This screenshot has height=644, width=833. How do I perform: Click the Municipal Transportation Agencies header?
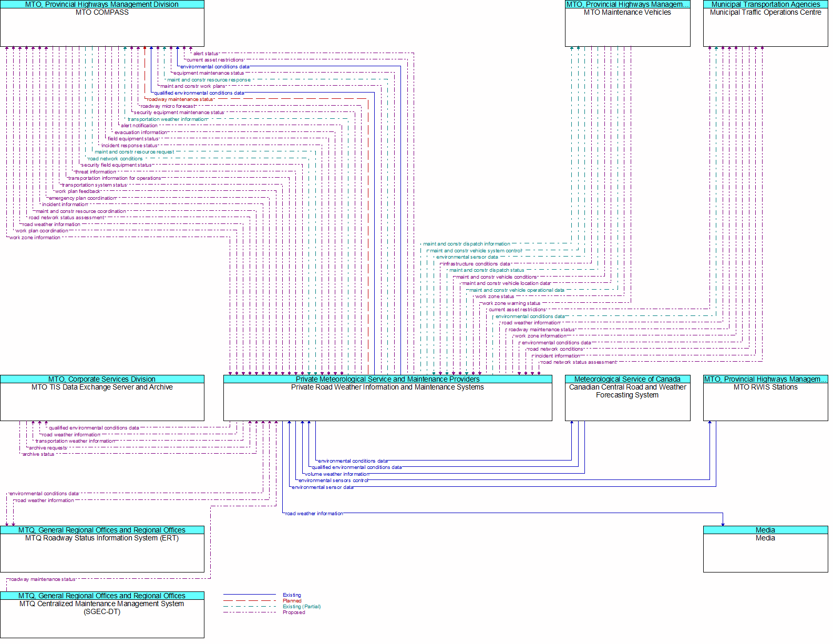(x=765, y=4)
